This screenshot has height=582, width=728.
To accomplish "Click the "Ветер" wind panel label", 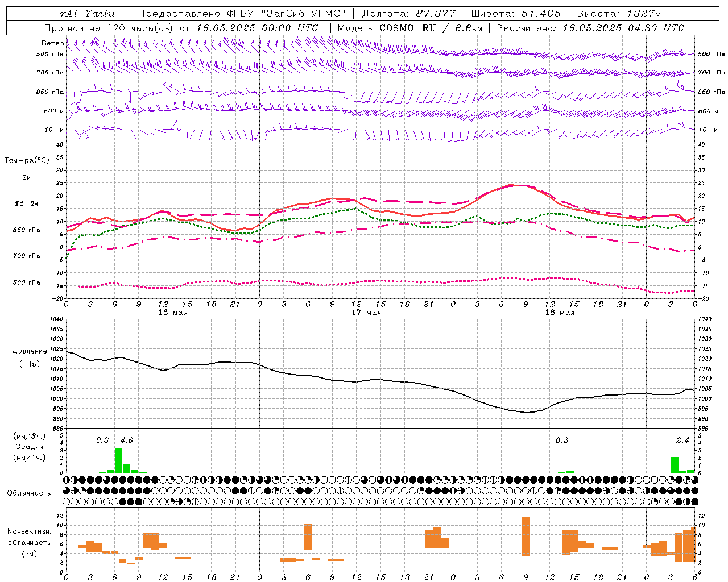I will pos(52,43).
